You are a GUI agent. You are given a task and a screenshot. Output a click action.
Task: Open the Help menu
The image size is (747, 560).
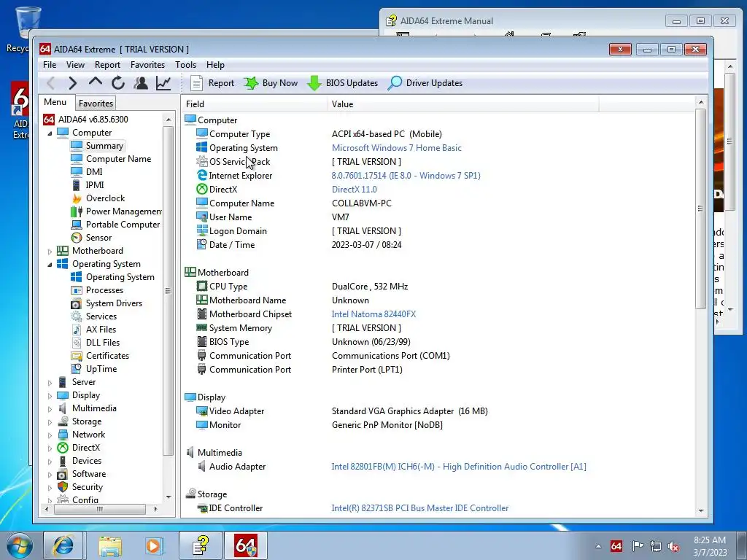coord(215,65)
